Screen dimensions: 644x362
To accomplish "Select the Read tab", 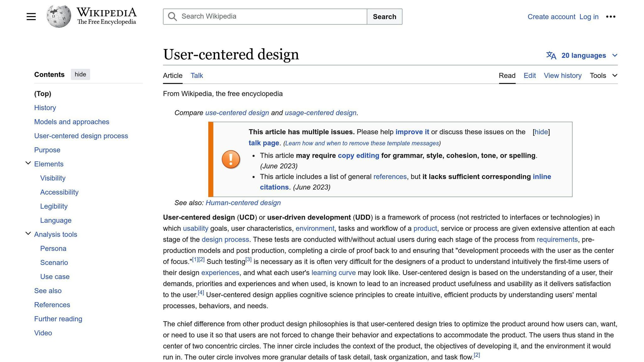I will (x=507, y=76).
